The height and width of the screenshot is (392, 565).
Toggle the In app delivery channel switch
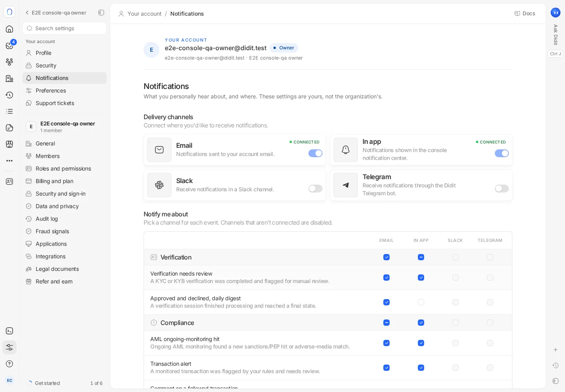point(502,153)
